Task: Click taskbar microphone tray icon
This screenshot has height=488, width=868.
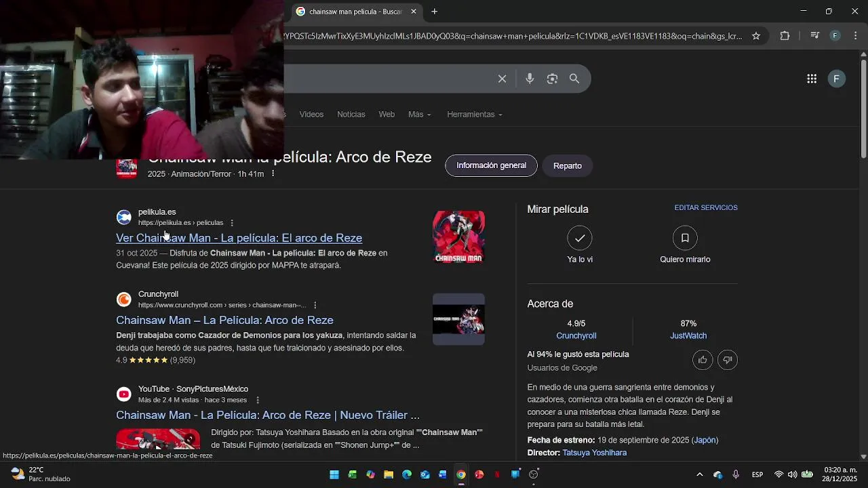Action: click(736, 474)
